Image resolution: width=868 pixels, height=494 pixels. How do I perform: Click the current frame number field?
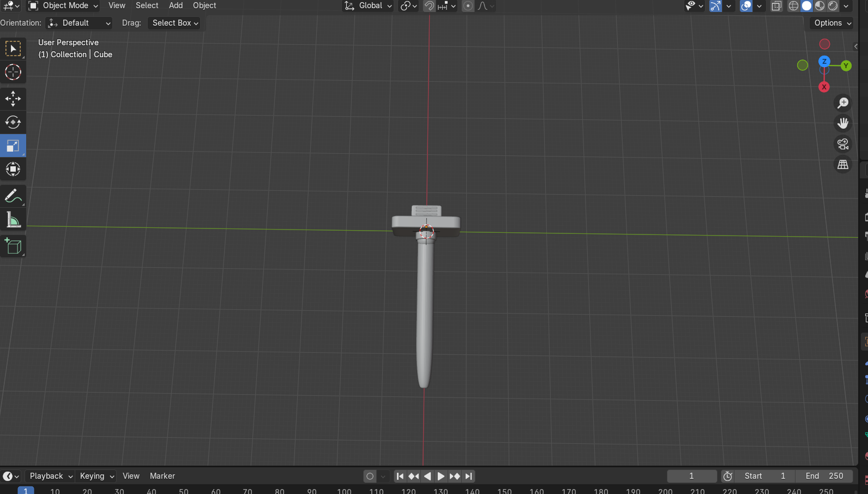point(692,476)
